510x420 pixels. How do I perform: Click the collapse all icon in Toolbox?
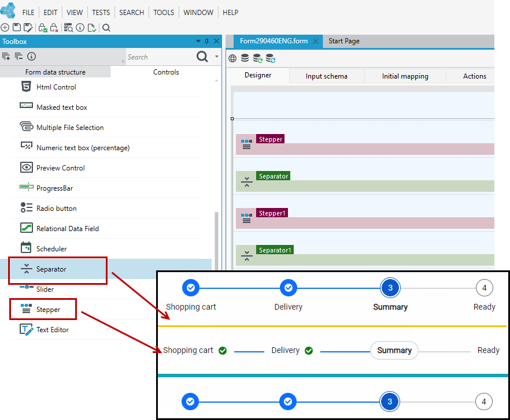(19, 57)
